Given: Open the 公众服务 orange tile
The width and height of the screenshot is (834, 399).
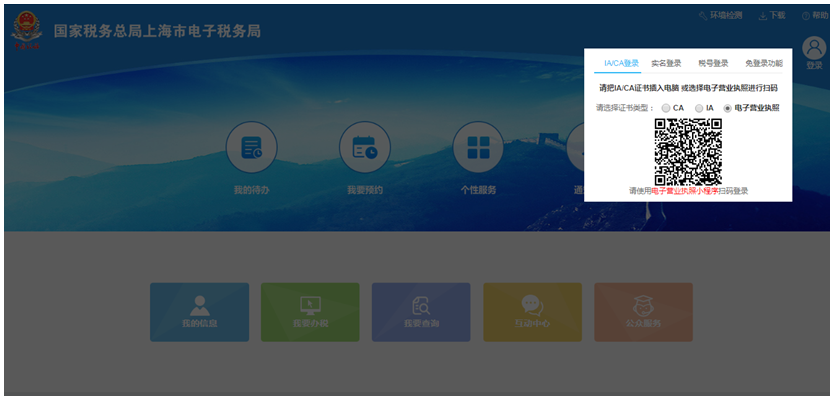Looking at the screenshot, I should point(644,312).
